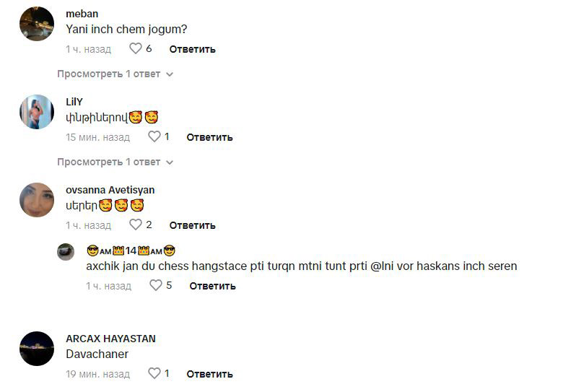Like LilY's comment with heart icon

click(154, 136)
